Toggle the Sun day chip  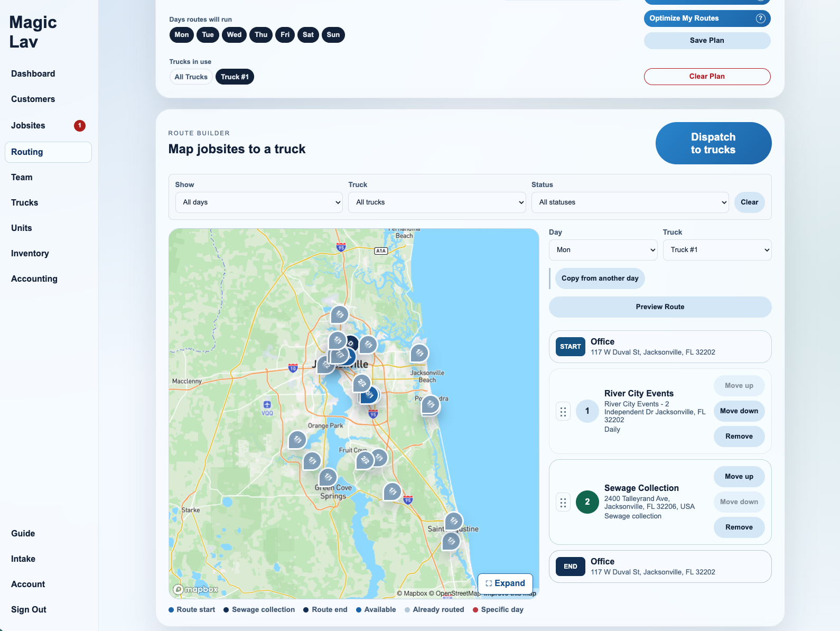(333, 35)
